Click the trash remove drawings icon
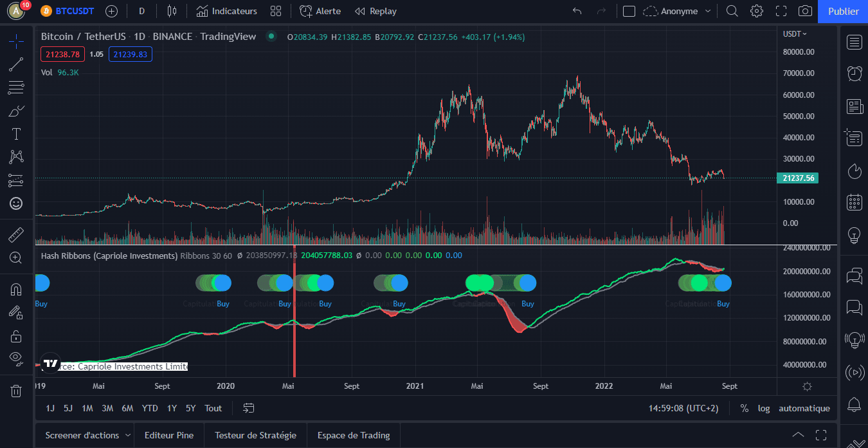Screen dimensions: 868x448 (x=16, y=390)
